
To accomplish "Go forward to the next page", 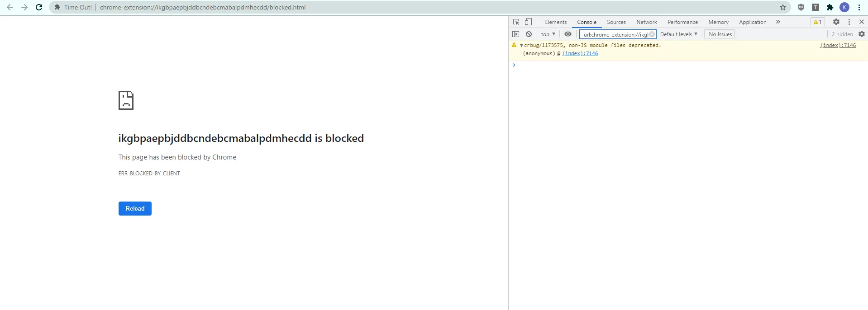I will [24, 7].
